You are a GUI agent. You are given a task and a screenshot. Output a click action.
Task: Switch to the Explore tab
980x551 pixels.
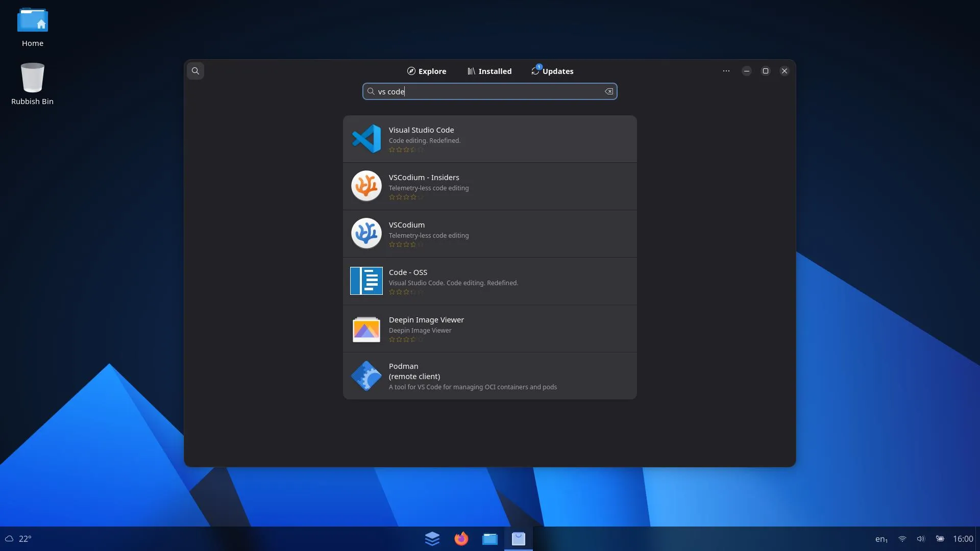click(427, 71)
